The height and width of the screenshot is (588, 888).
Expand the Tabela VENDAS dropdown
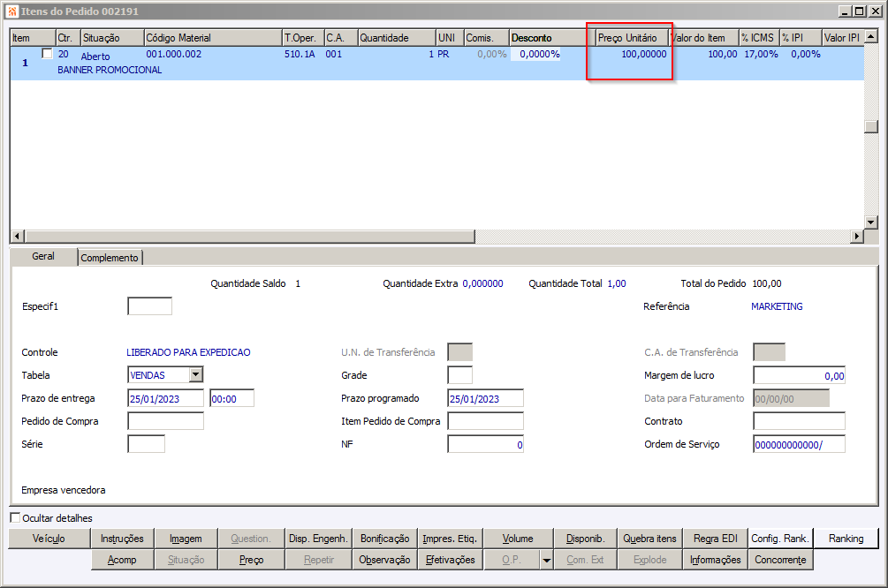(x=196, y=374)
